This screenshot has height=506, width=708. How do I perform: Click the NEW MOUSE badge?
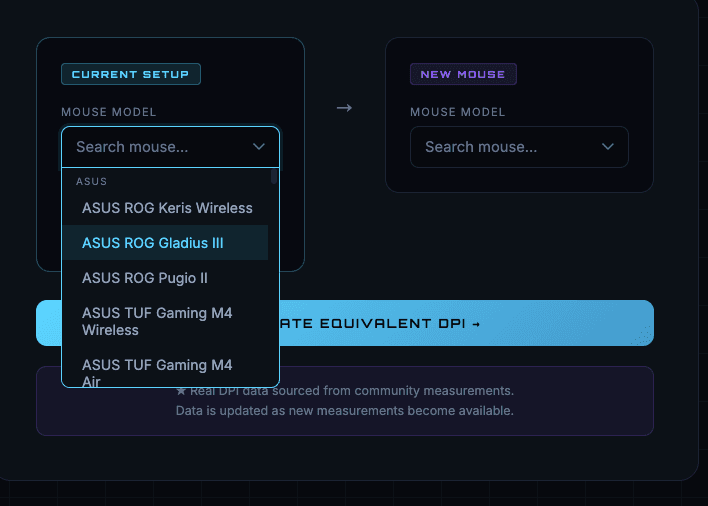coord(463,74)
